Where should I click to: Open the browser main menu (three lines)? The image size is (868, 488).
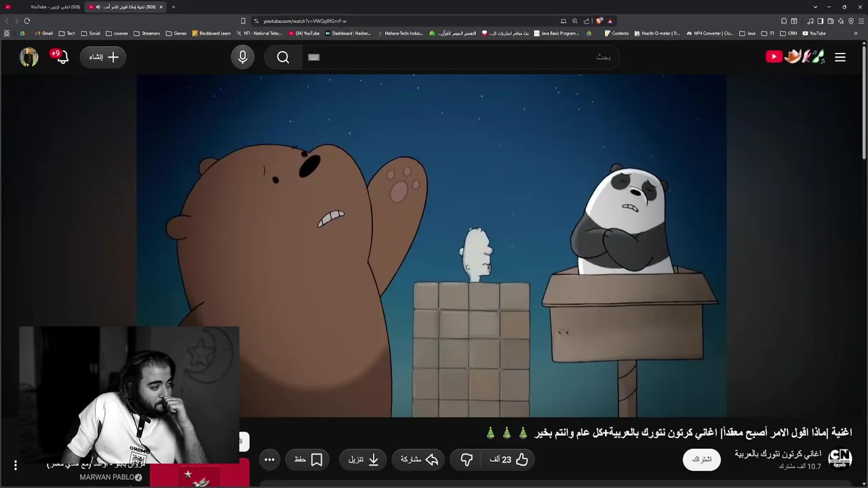coord(861,21)
